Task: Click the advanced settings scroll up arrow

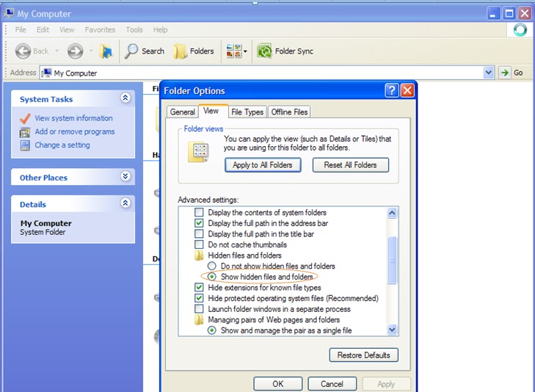Action: point(392,213)
